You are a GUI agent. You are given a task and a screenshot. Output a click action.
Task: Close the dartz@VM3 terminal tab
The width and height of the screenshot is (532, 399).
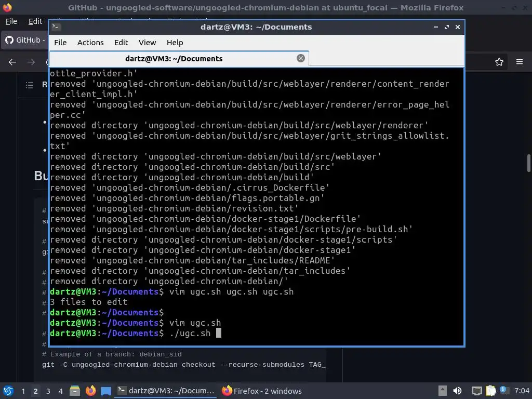301,58
